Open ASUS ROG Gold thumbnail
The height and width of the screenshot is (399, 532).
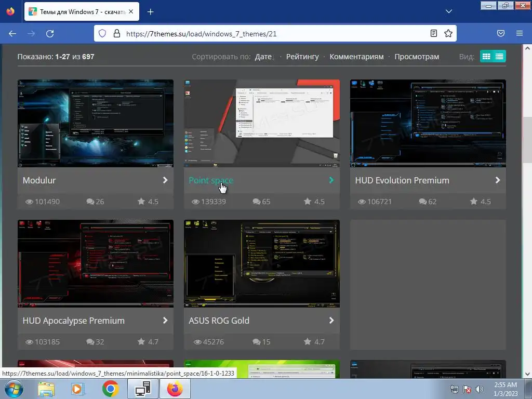pos(262,263)
